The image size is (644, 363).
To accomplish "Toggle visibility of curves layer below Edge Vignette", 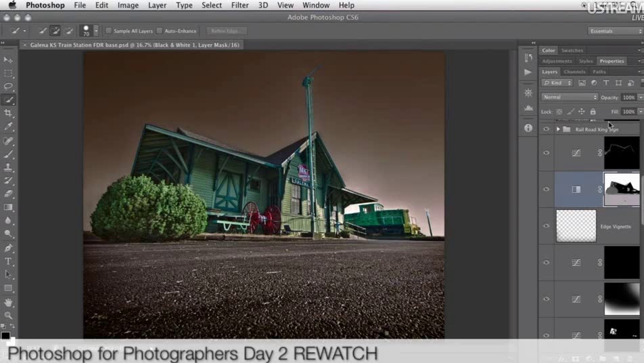I will coord(547,262).
